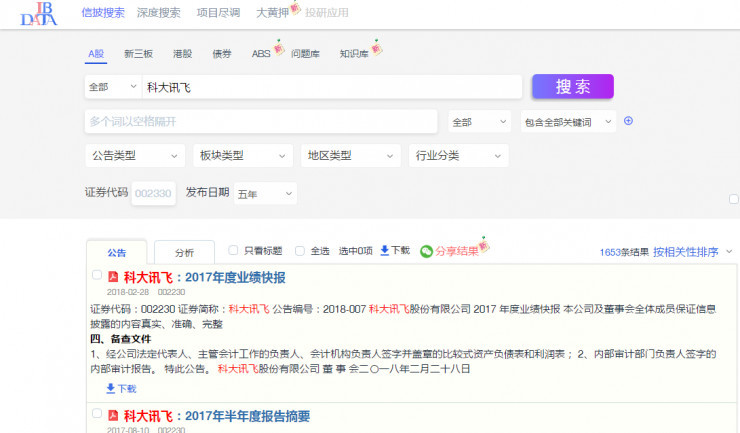Open the 信披搜索 navigation item

[103, 13]
